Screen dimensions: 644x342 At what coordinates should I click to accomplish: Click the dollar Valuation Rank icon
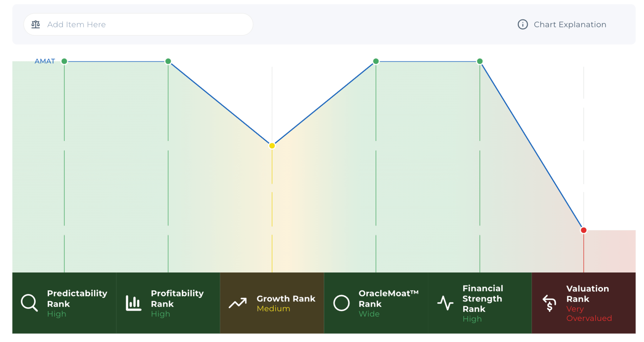pyautogui.click(x=549, y=303)
